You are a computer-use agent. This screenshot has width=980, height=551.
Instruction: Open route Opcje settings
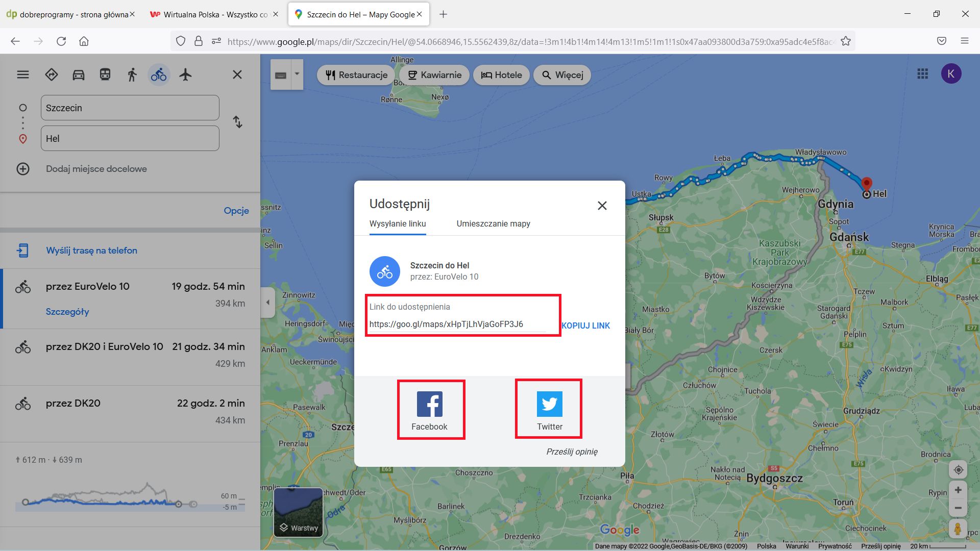click(x=236, y=210)
